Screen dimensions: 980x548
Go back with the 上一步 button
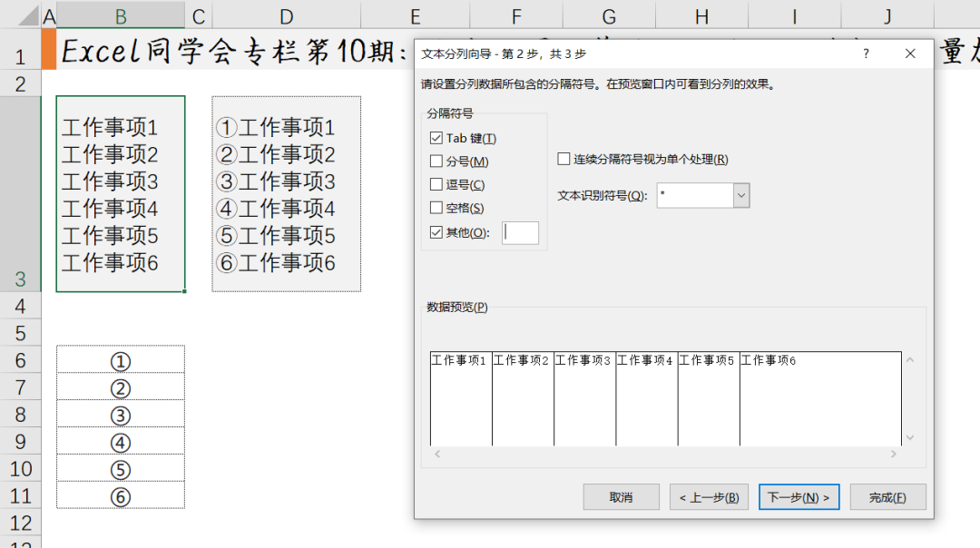click(710, 497)
